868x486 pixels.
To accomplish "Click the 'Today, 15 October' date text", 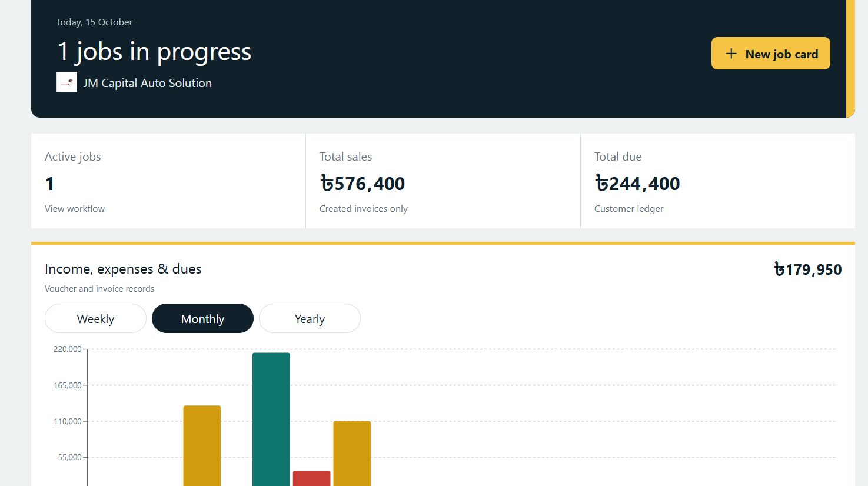I will point(94,22).
